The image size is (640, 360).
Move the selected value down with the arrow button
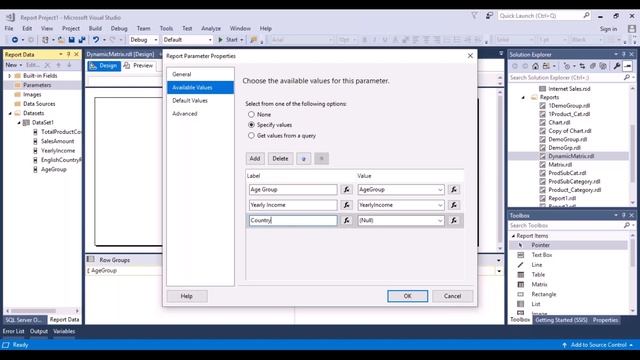click(322, 158)
